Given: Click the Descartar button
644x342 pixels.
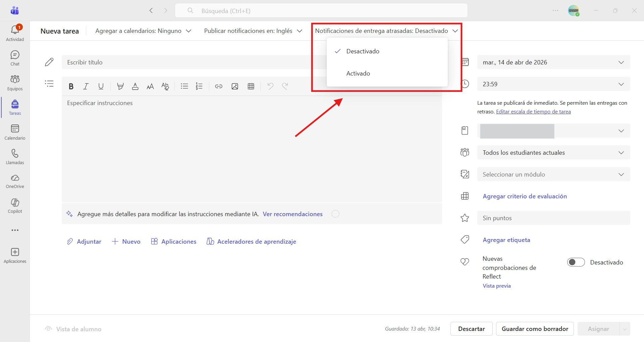Looking at the screenshot, I should (x=471, y=329).
